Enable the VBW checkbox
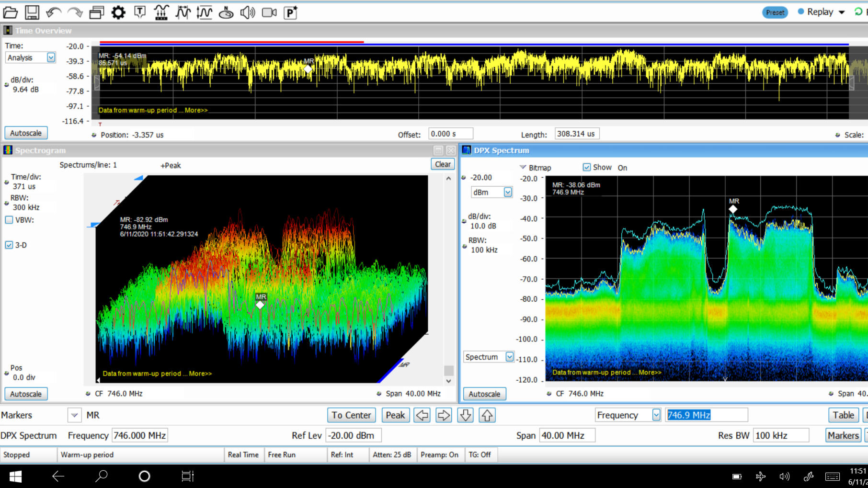This screenshot has width=868, height=488. pyautogui.click(x=9, y=220)
